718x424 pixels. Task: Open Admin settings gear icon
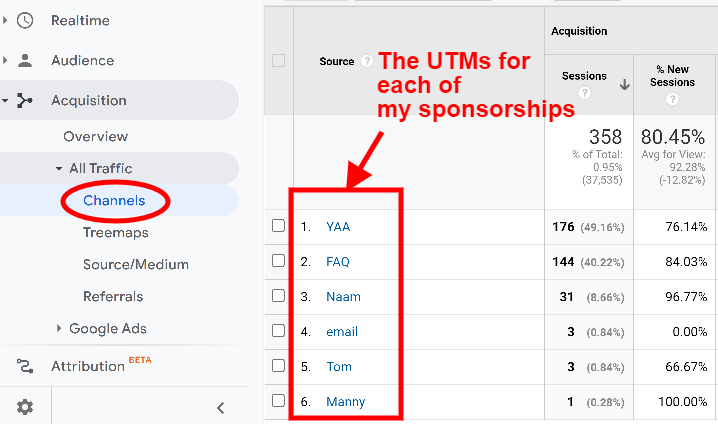25,407
